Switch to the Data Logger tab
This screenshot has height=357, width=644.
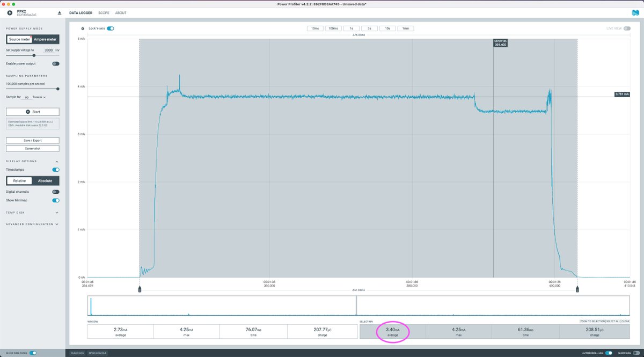coord(81,12)
